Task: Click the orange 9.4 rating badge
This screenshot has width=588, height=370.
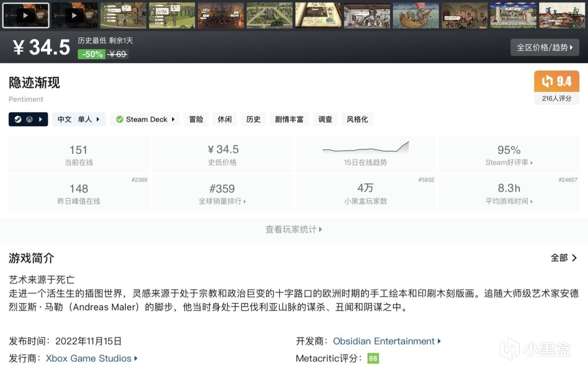Action: point(557,81)
